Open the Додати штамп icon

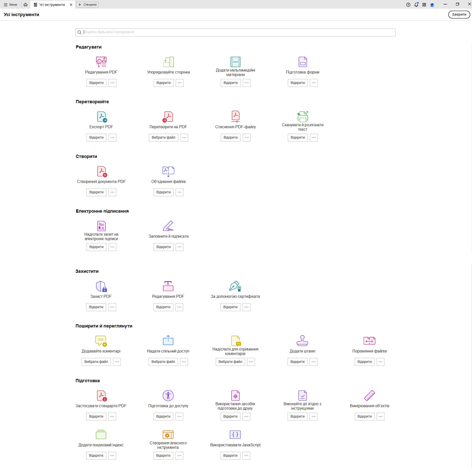pyautogui.click(x=302, y=341)
